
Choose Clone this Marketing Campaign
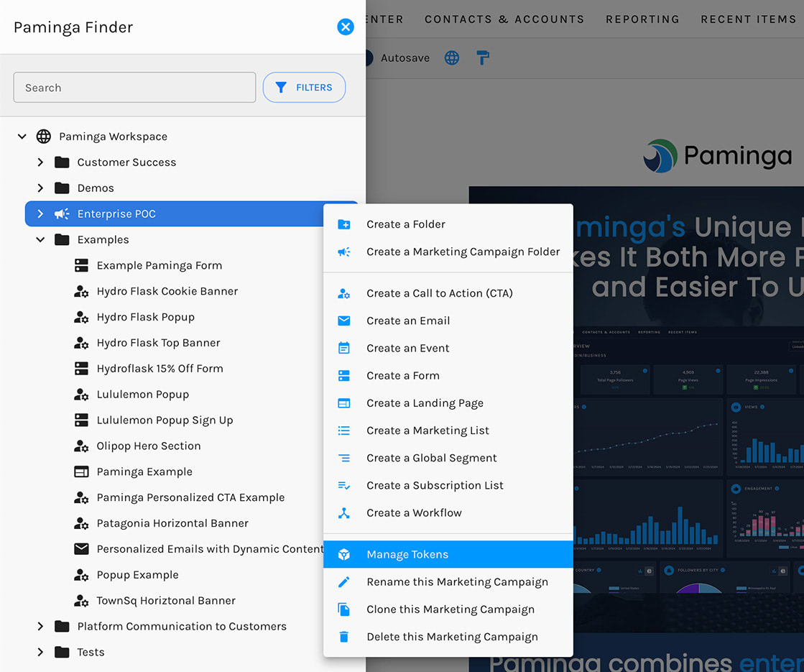(x=448, y=609)
